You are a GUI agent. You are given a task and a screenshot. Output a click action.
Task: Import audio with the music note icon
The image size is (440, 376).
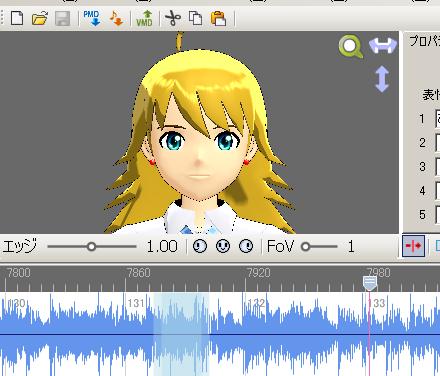(x=116, y=18)
